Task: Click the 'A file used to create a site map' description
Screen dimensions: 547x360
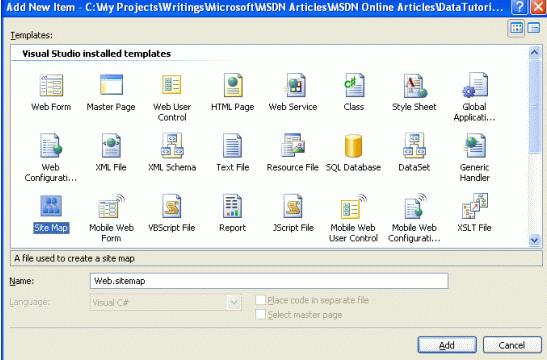Action: tap(74, 258)
